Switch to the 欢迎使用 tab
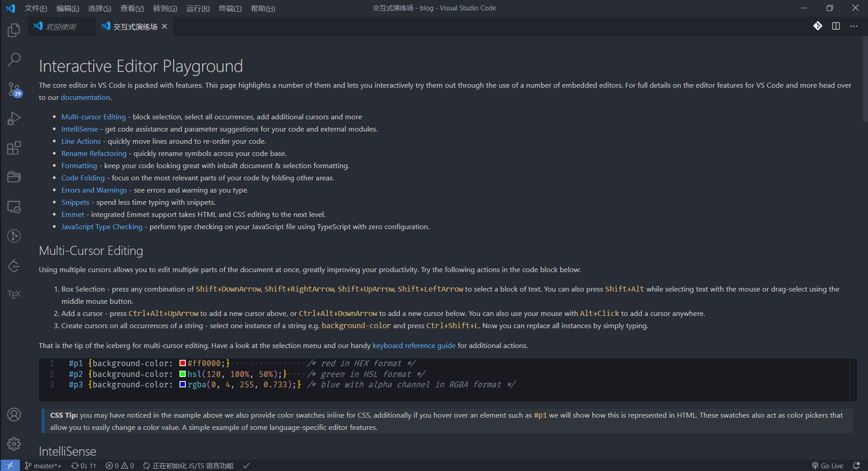Viewport: 868px width, 471px height. point(61,27)
